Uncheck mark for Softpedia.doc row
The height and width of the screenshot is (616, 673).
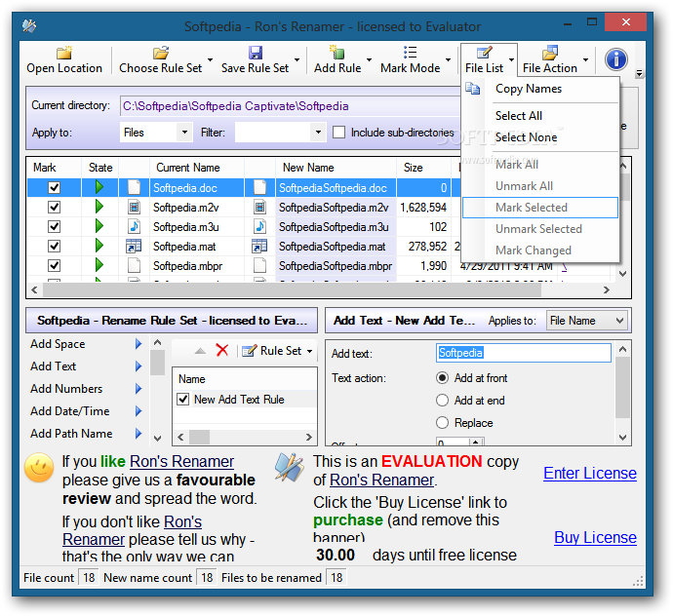point(54,187)
